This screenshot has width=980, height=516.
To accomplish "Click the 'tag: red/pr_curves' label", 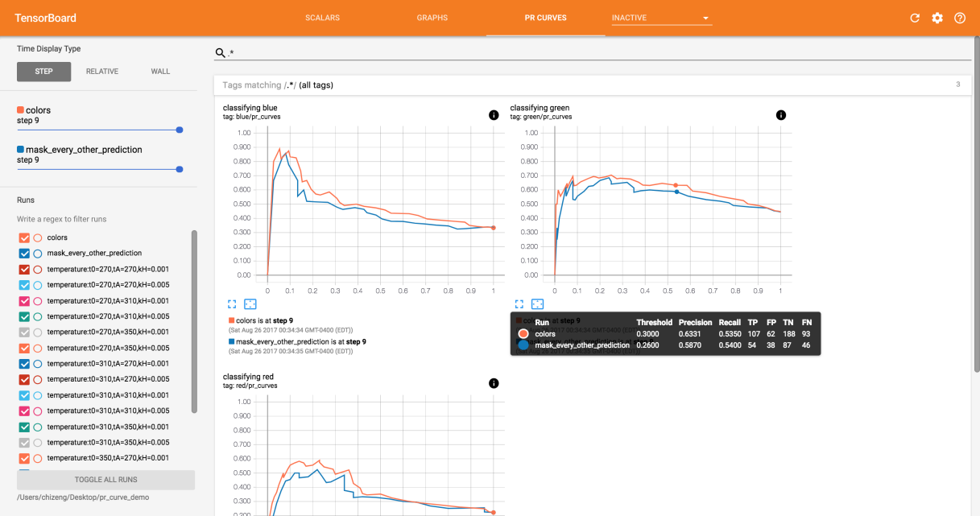I will [x=250, y=386].
